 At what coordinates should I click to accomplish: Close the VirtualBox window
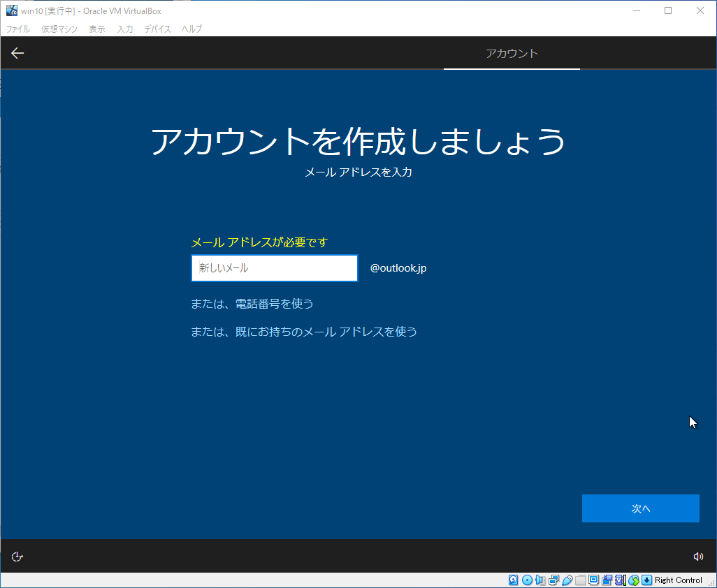pos(700,10)
